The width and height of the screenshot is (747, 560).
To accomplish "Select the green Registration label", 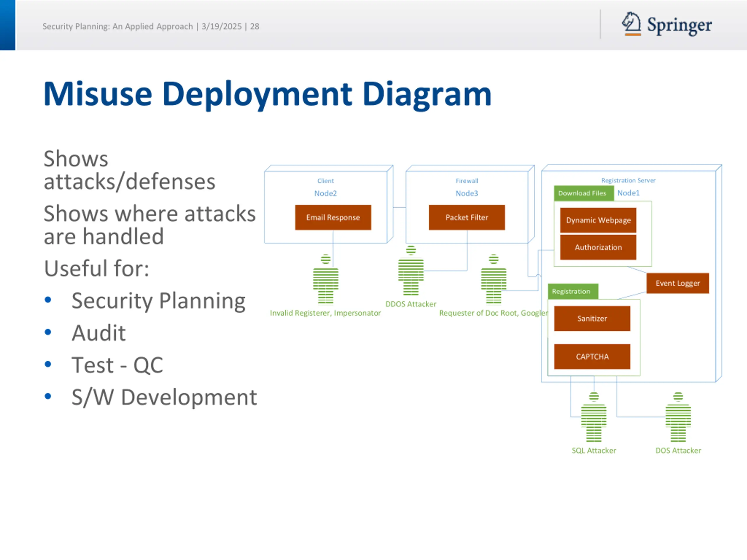I will [573, 291].
